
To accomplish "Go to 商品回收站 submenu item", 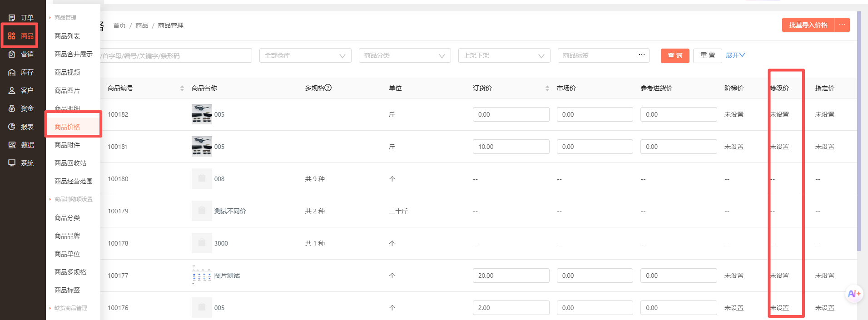I will pyautogui.click(x=70, y=163).
